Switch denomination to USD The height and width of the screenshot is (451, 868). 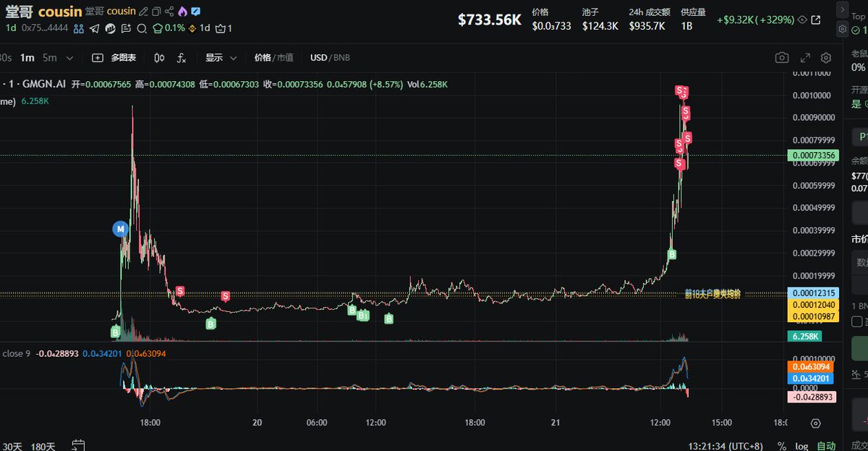pos(319,57)
